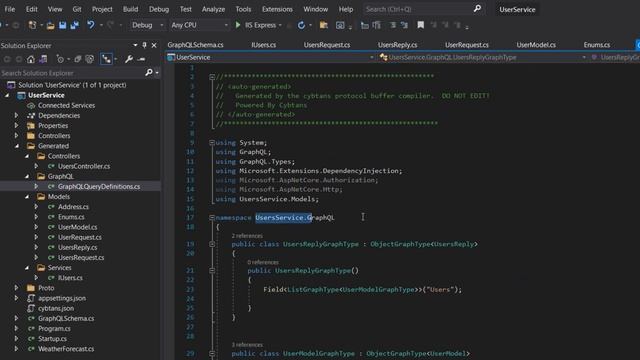
Task: Open the Debug configuration dropdown
Action: (147, 25)
